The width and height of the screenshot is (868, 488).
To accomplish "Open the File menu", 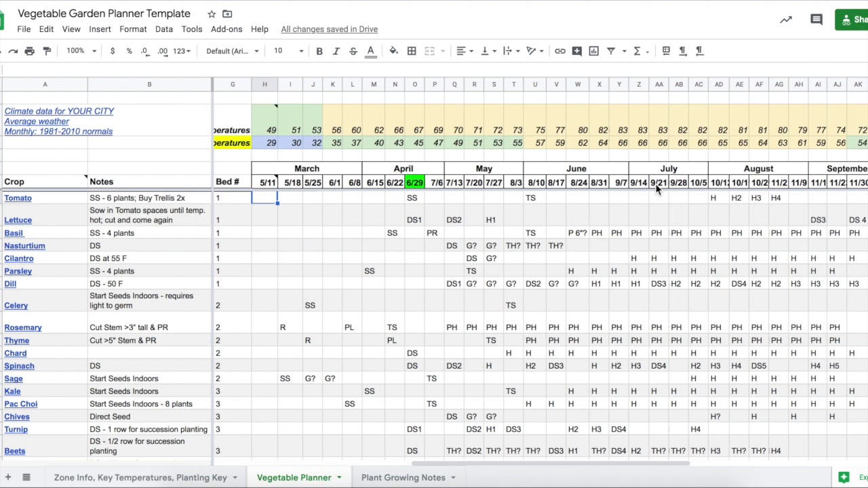I will click(24, 29).
